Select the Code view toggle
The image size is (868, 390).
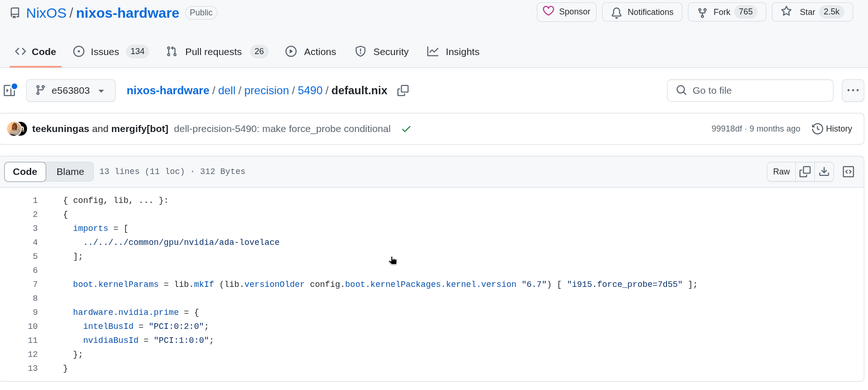coord(25,172)
